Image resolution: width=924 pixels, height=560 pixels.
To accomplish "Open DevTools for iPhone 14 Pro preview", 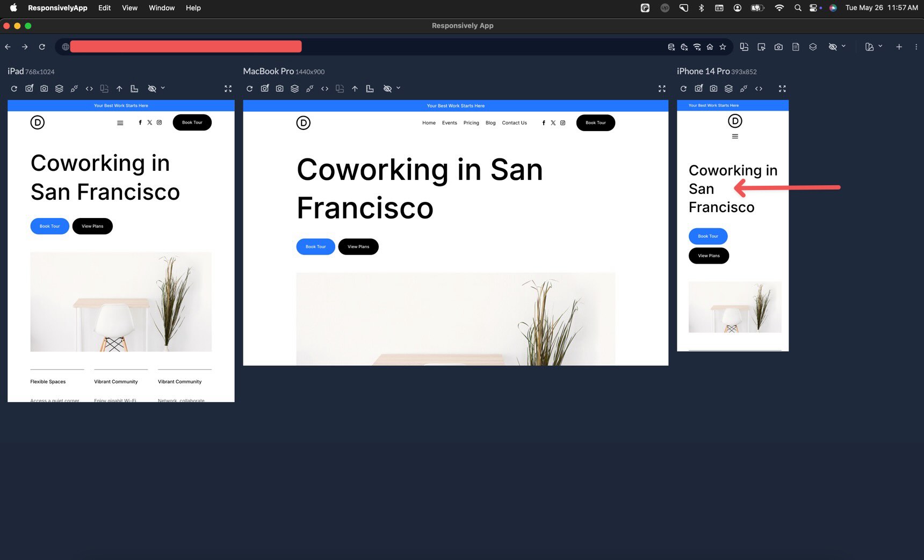I will pos(759,89).
